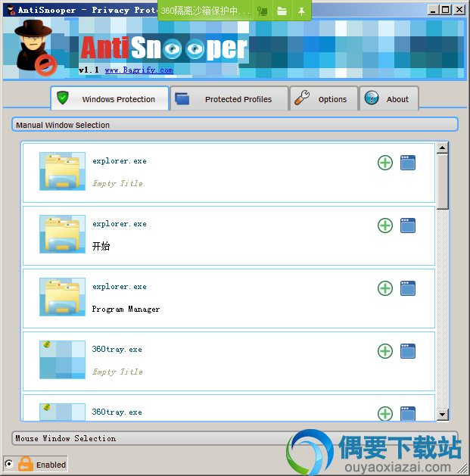This screenshot has height=476, width=470.
Task: Click blue window icon in Program Manager row
Action: 408,288
